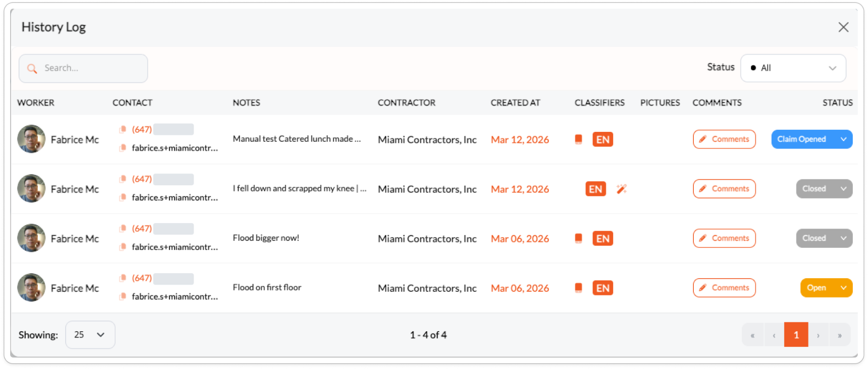Click orange classifier square in first row

pyautogui.click(x=578, y=139)
